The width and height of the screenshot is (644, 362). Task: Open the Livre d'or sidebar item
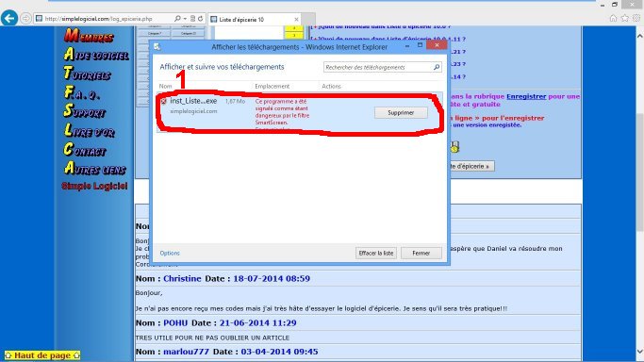90,130
